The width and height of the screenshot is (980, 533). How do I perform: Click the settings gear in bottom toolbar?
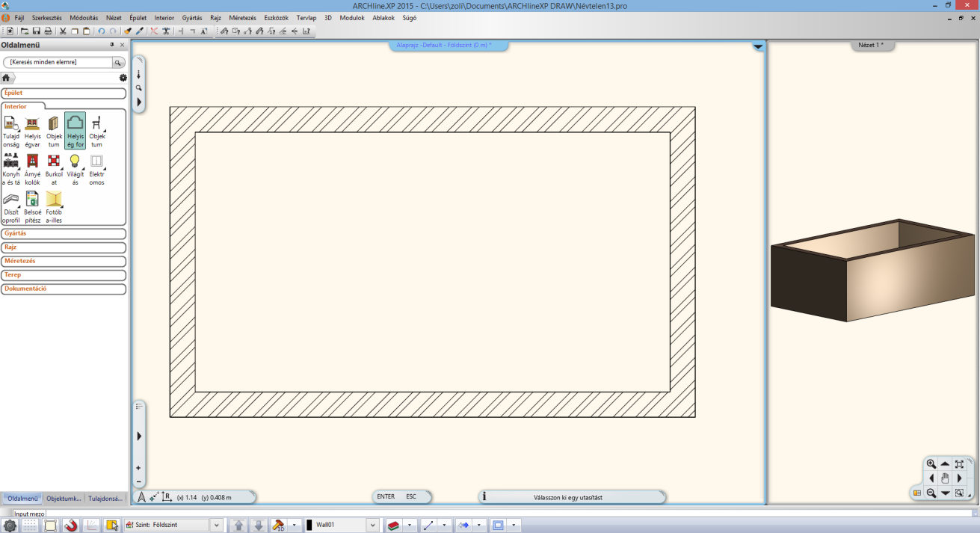pyautogui.click(x=10, y=526)
